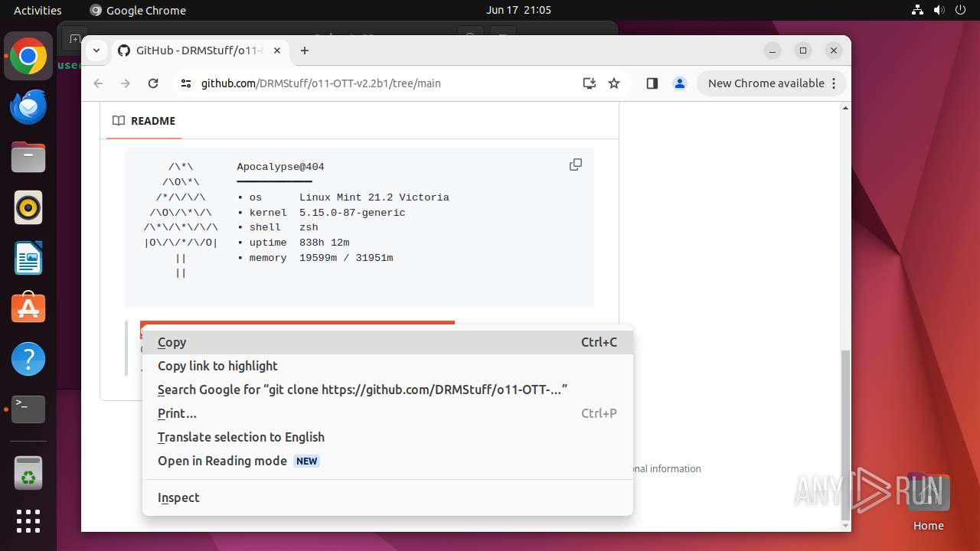Open a new tab with plus button
The width and height of the screenshot is (980, 551).
coord(305,51)
